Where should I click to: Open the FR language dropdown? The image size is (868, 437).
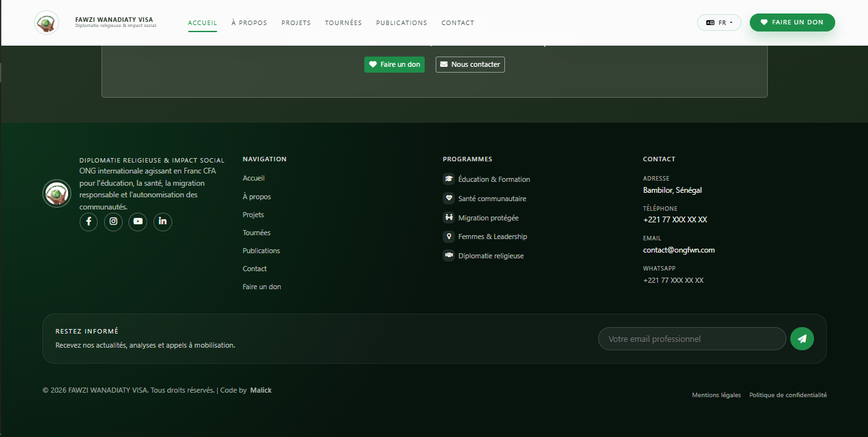[x=719, y=22]
